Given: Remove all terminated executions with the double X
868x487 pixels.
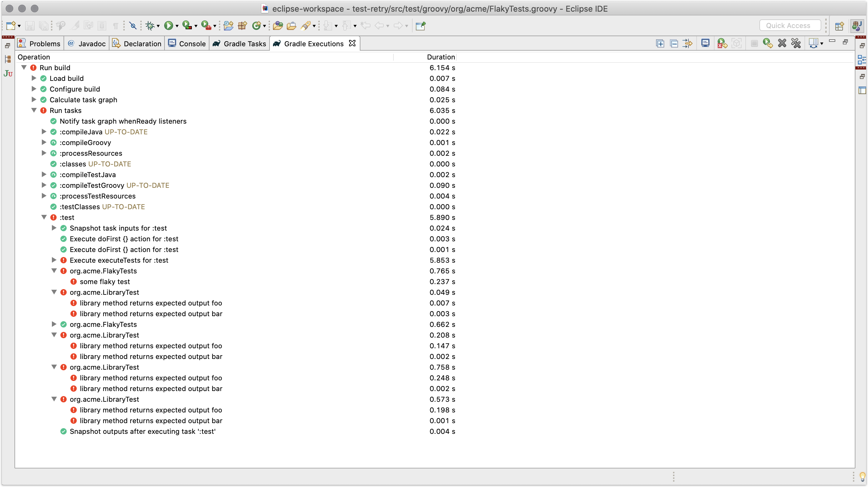Looking at the screenshot, I should pyautogui.click(x=796, y=43).
